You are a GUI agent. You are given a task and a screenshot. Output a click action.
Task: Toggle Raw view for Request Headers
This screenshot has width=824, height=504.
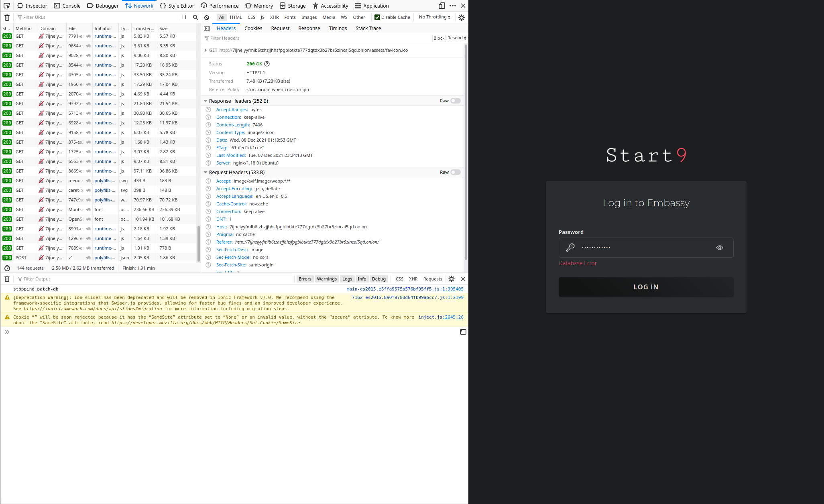(x=455, y=172)
